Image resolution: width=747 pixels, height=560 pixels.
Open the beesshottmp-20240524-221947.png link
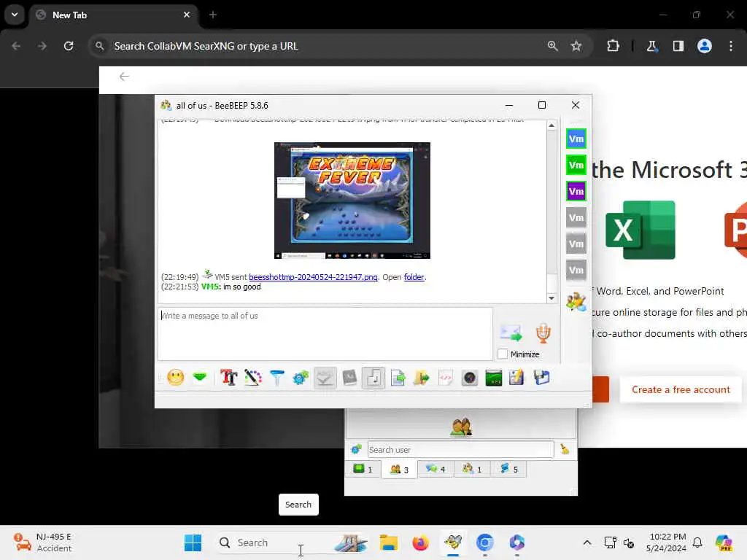(313, 277)
